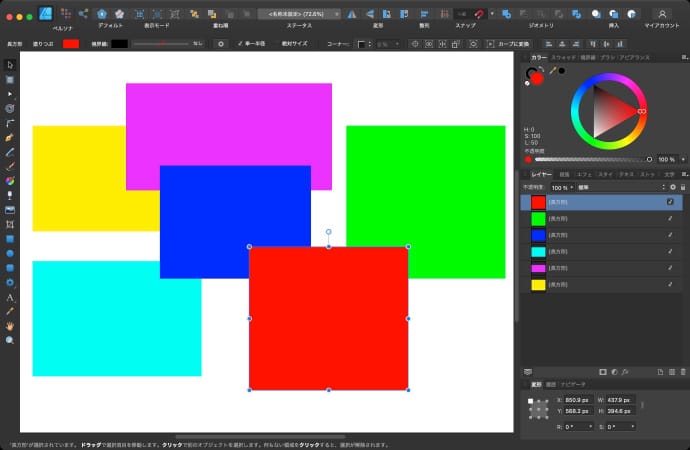Choose the Artistic Text tool

tap(10, 297)
